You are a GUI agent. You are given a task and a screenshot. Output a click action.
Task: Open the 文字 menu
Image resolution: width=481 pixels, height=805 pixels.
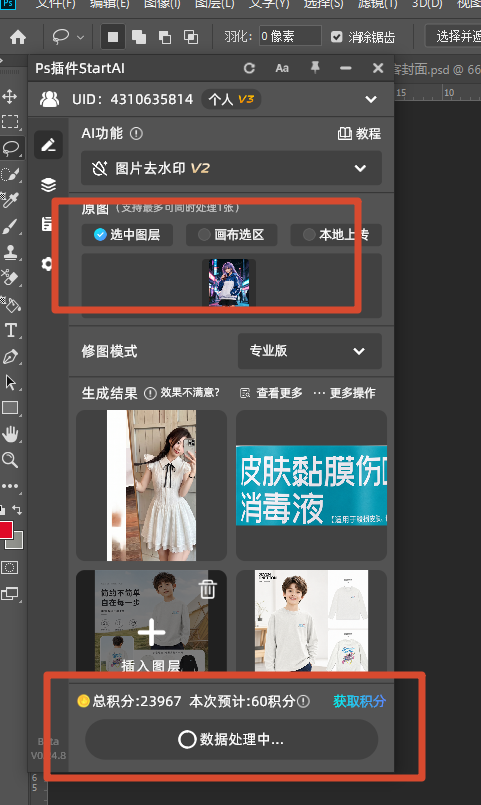click(269, 4)
